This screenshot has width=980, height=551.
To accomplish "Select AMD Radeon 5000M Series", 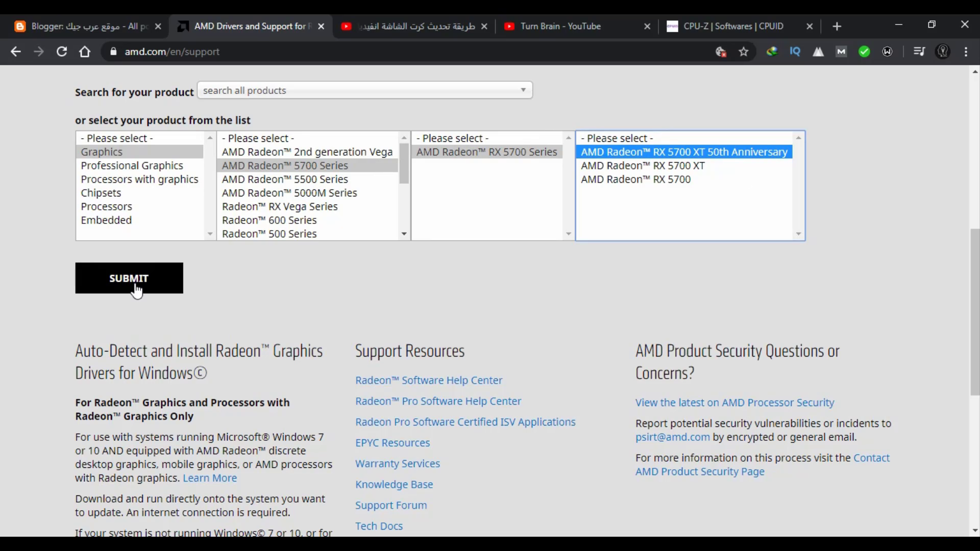I will [308, 193].
